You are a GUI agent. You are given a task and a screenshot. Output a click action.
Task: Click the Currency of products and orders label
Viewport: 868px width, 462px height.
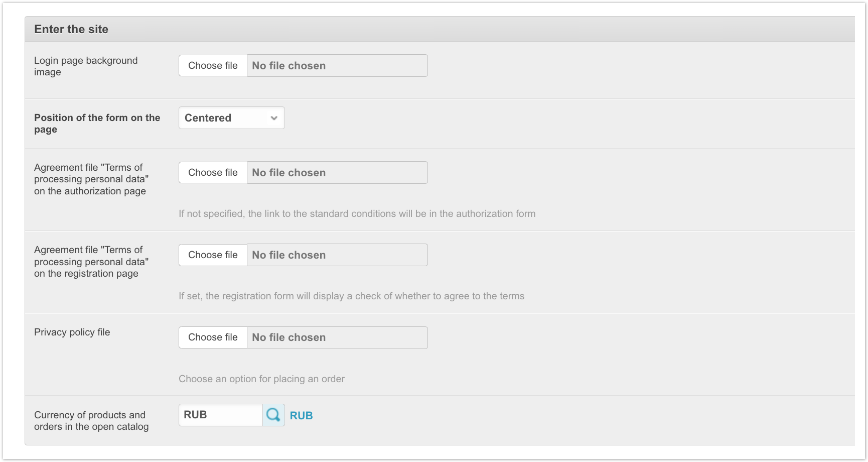pyautogui.click(x=91, y=421)
